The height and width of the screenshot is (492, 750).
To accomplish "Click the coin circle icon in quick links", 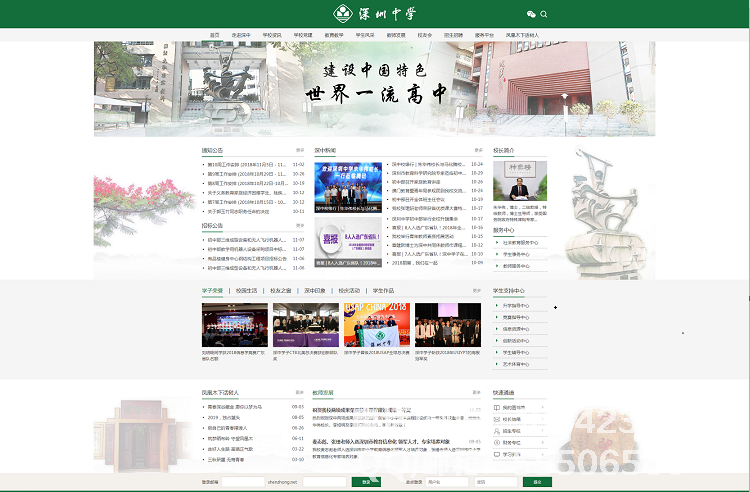I will click(496, 443).
